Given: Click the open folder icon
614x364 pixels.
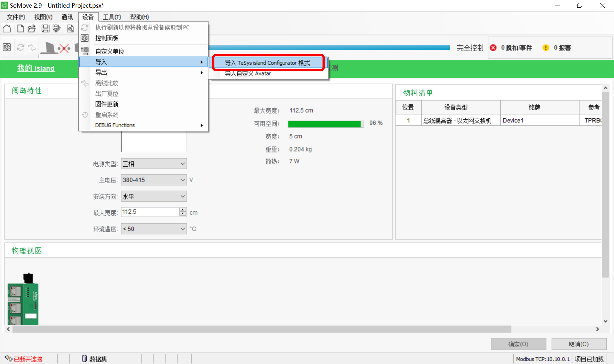Looking at the screenshot, I should click(31, 29).
